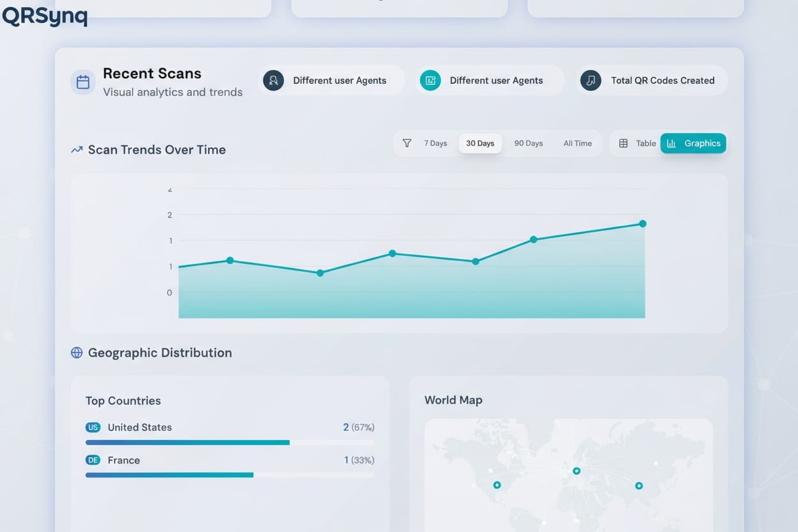Switch to the 7 Days tab

click(435, 143)
